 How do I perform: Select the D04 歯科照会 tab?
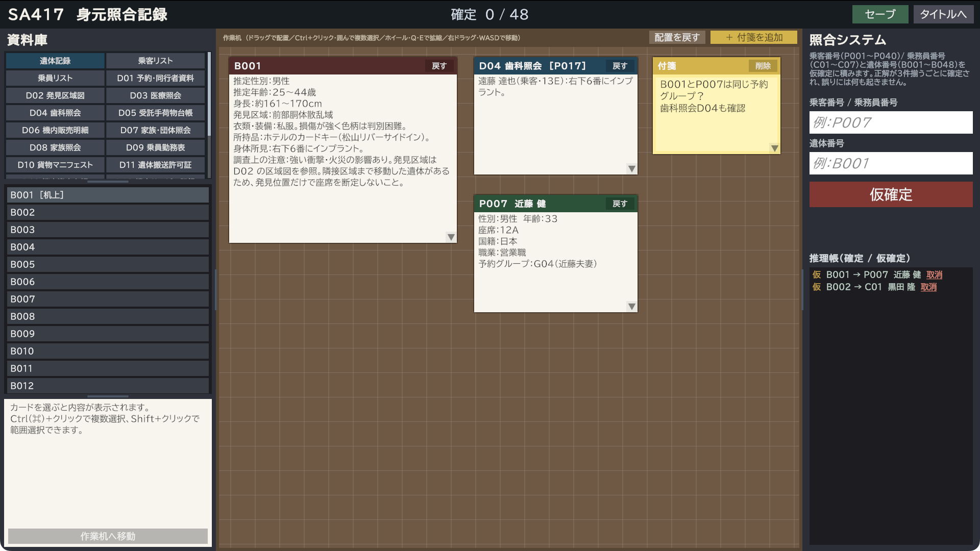55,113
